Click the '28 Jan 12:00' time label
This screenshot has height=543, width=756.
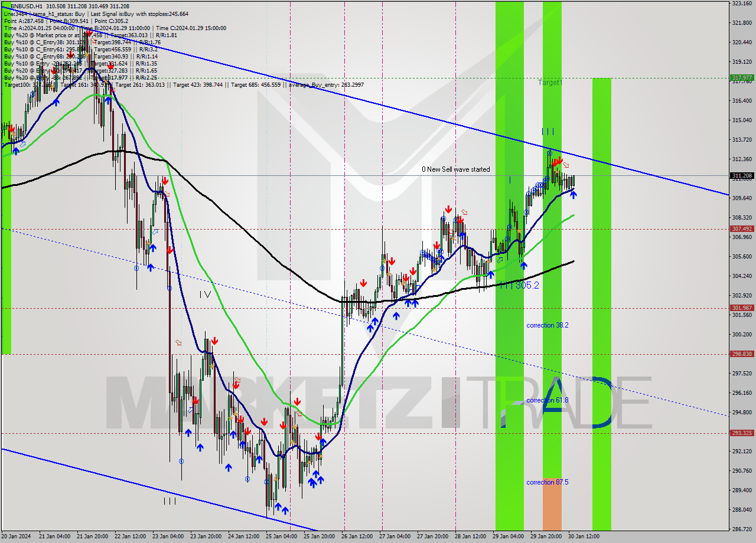click(471, 537)
